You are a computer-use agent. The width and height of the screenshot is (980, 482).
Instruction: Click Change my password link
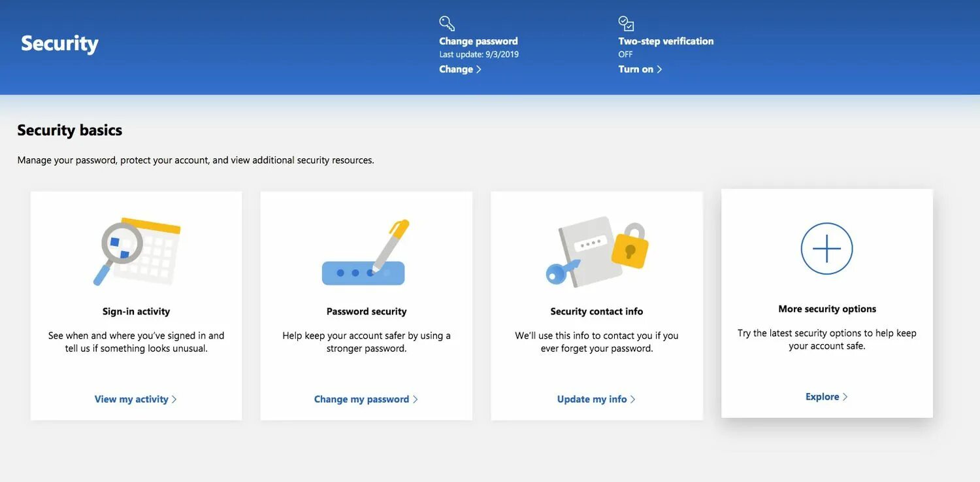[x=361, y=399]
